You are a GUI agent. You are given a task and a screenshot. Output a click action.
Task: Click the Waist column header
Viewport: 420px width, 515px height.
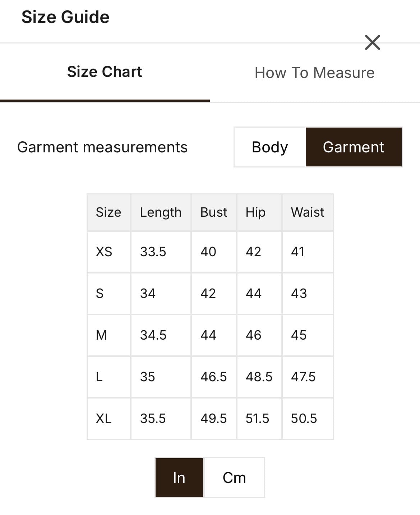[x=308, y=212]
